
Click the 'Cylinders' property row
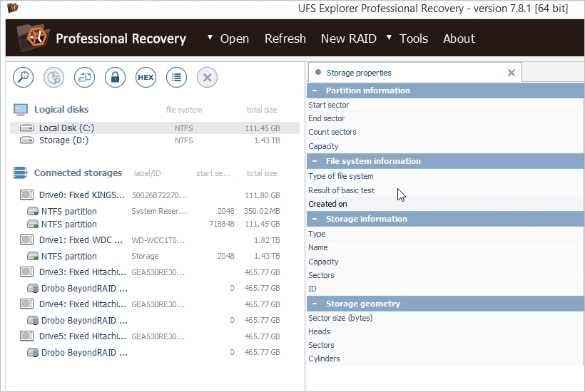(445, 359)
